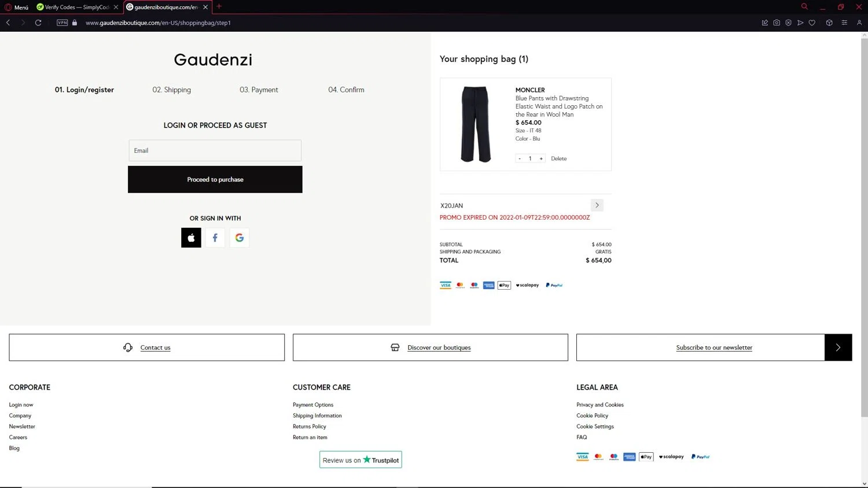This screenshot has width=868, height=488.
Task: Apply promo code with arrow button
Action: click(597, 205)
